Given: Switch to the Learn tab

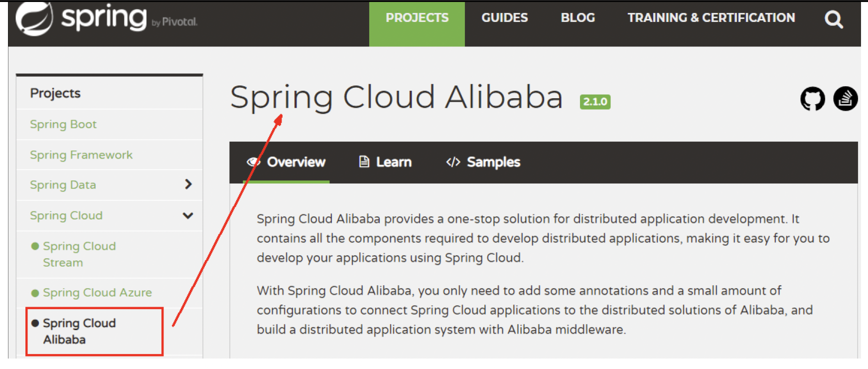Looking at the screenshot, I should click(393, 162).
